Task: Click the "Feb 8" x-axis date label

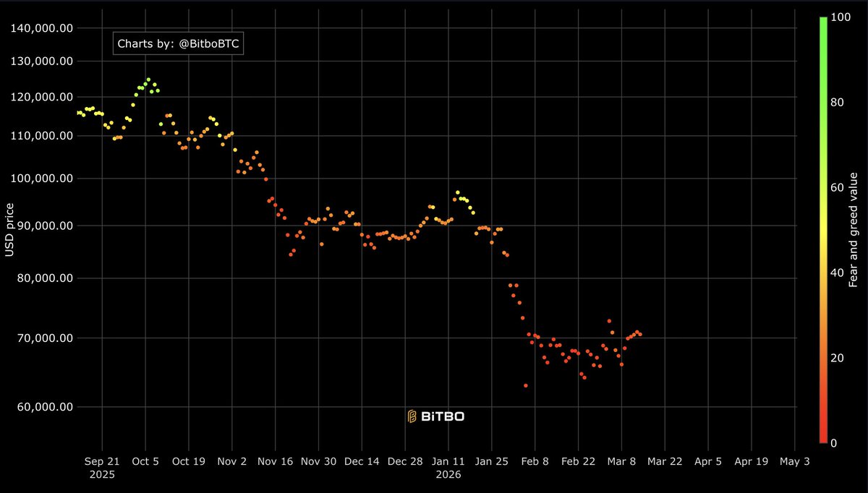Action: point(535,462)
